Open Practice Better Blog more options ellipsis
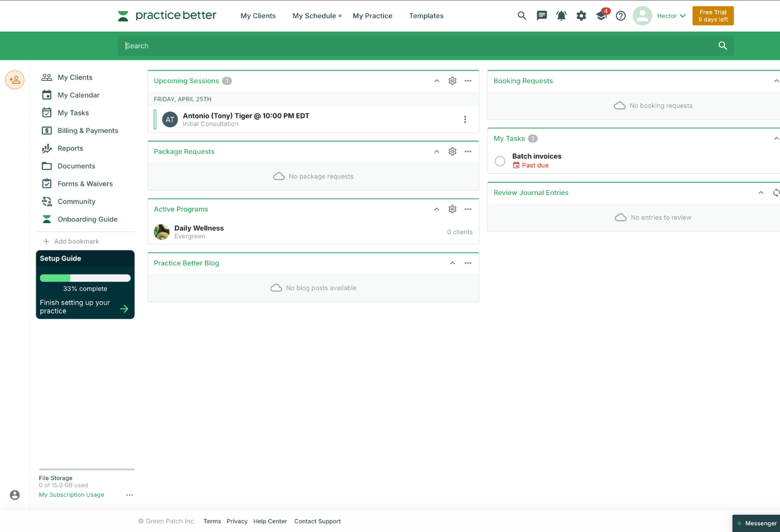 tap(468, 263)
